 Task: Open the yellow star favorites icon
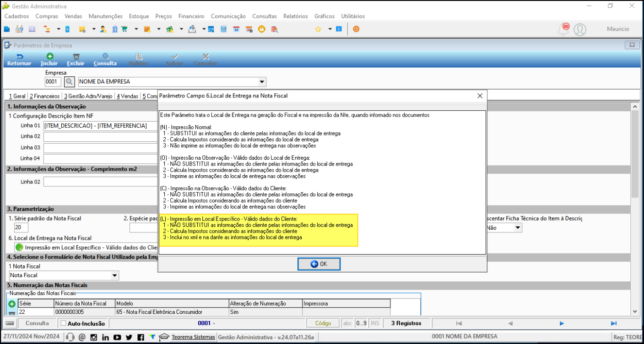[x=318, y=29]
